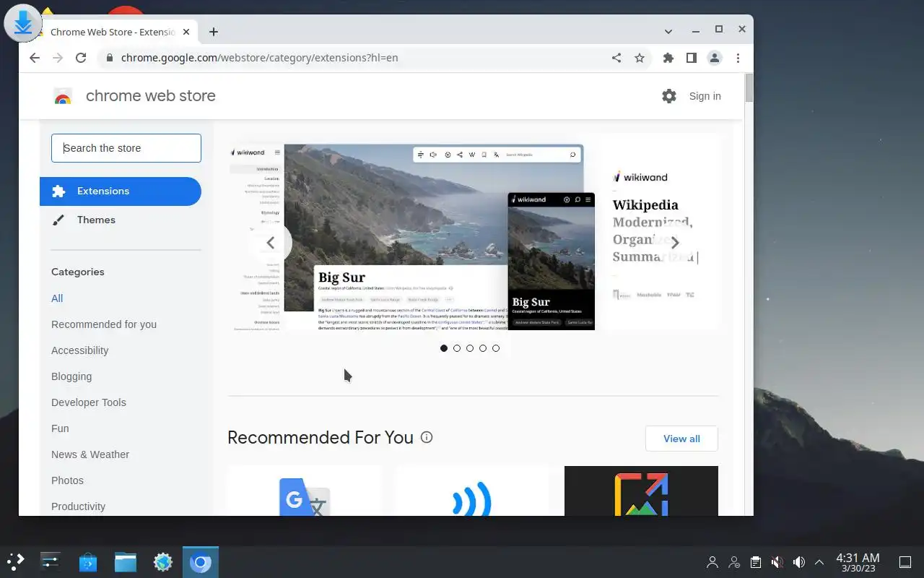924x578 pixels.
Task: Click the user icon in system tray
Action: pyautogui.click(x=712, y=562)
